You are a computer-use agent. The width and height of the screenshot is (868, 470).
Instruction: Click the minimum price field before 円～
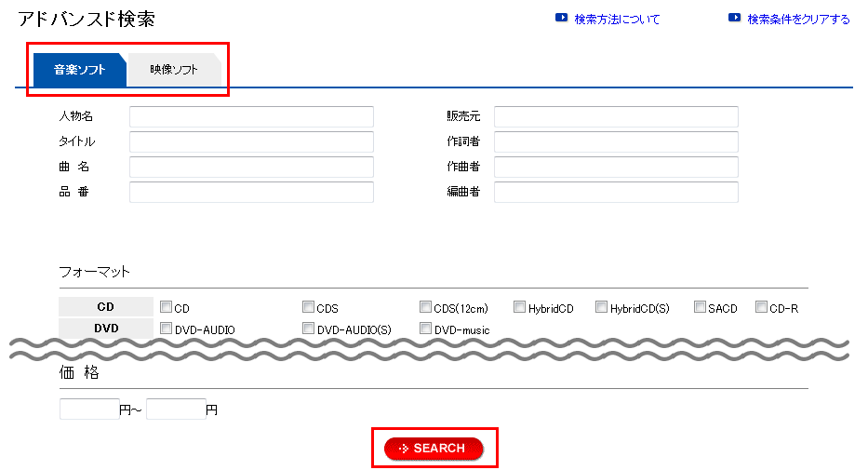[x=89, y=410]
